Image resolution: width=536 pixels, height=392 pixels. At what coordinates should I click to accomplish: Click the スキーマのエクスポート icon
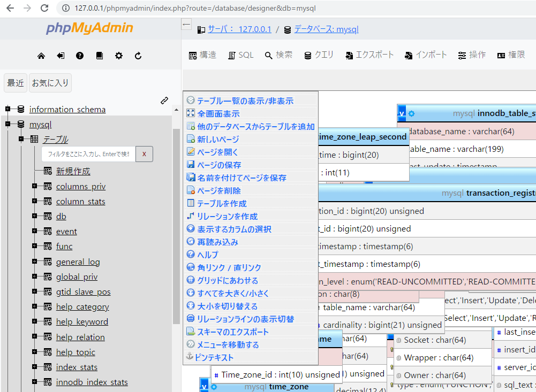coord(191,331)
